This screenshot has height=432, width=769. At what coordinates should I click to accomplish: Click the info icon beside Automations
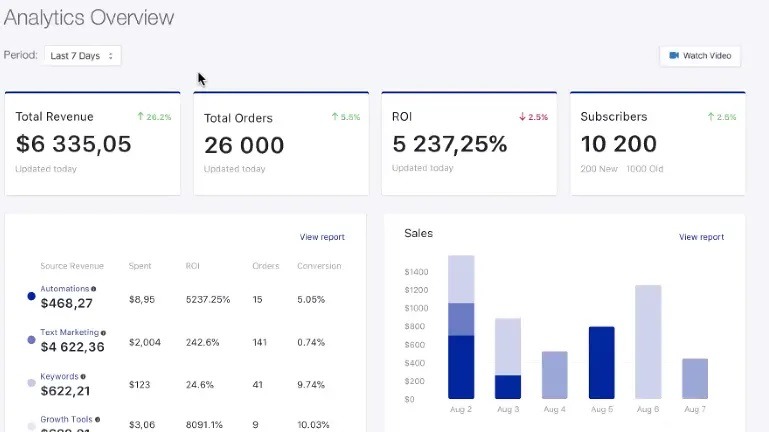94,289
